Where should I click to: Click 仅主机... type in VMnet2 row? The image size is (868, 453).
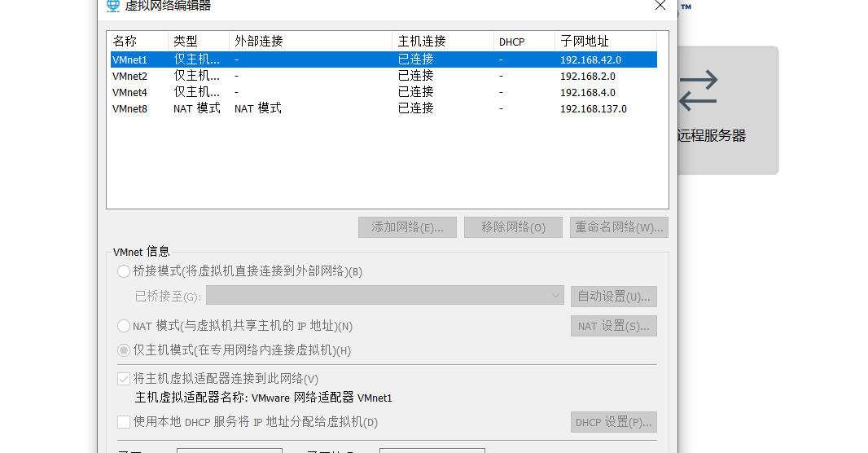pyautogui.click(x=196, y=76)
